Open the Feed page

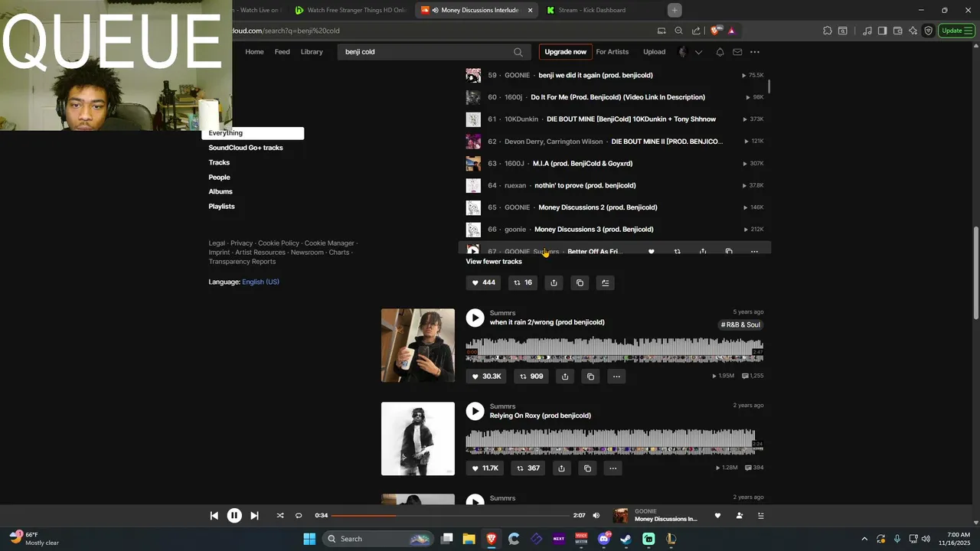[283, 52]
